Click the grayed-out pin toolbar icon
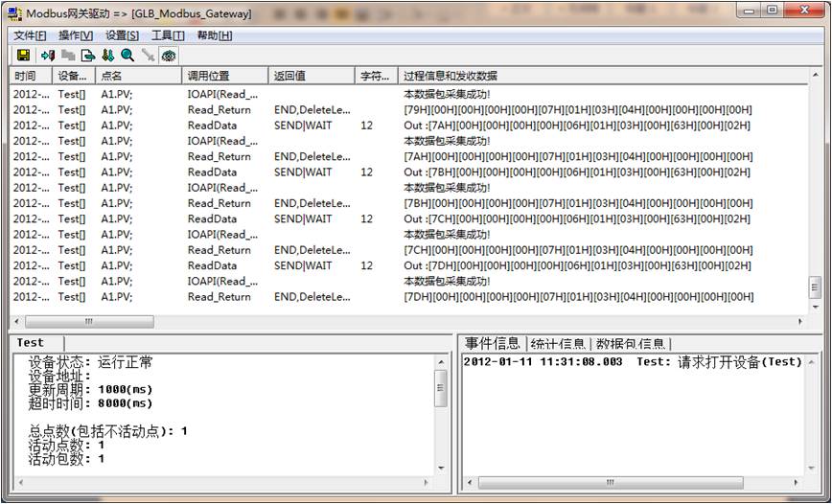 148,56
